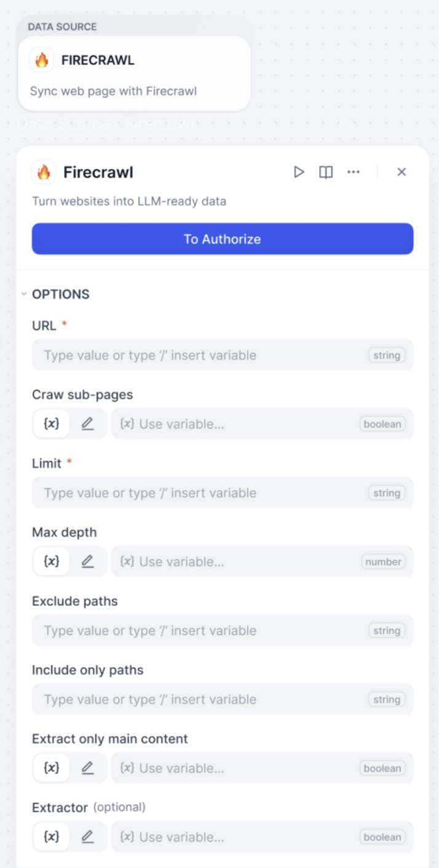
Task: Open Extract only main content variable selector
Action: coord(263,768)
